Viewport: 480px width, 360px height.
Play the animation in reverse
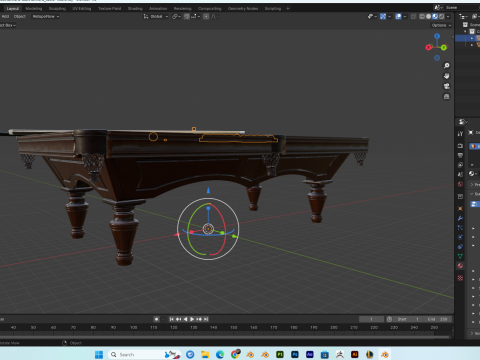185,319
